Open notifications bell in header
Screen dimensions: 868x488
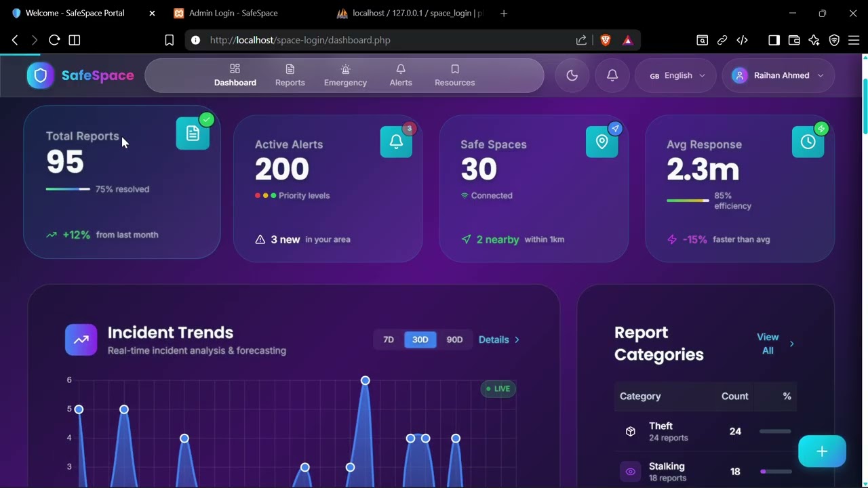point(612,75)
